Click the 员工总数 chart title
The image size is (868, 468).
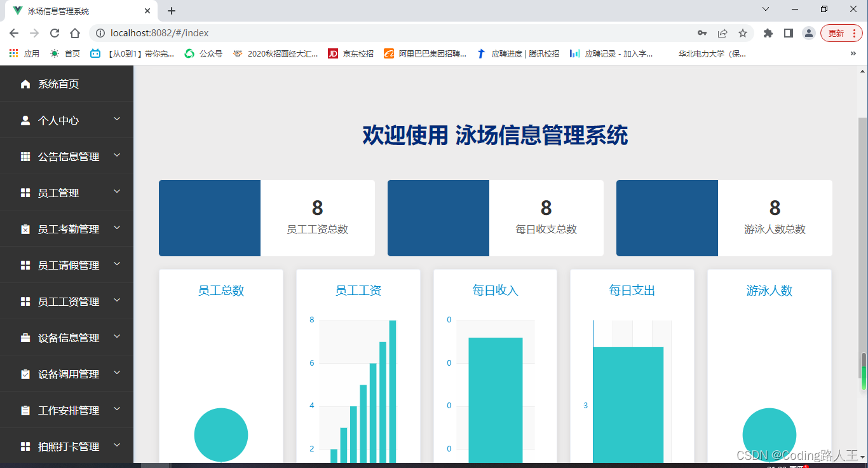(221, 291)
